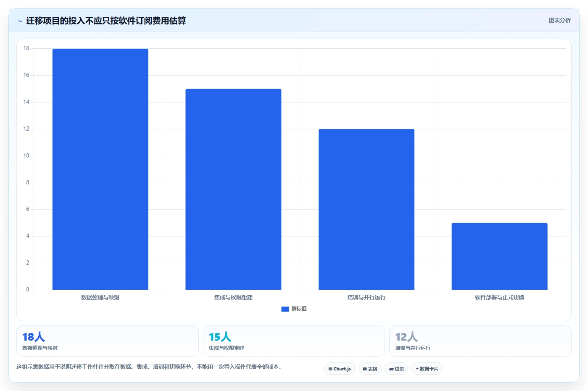
Task: Select the 培训与并行运行 bar
Action: (x=367, y=210)
